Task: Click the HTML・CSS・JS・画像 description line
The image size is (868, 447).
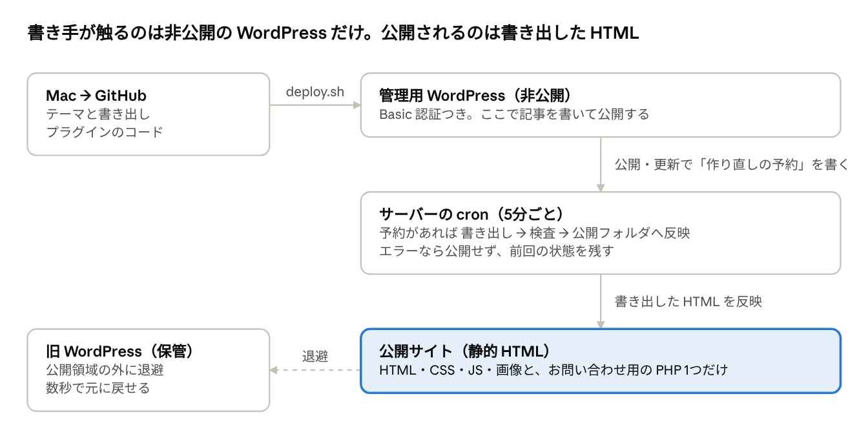Action: click(553, 370)
